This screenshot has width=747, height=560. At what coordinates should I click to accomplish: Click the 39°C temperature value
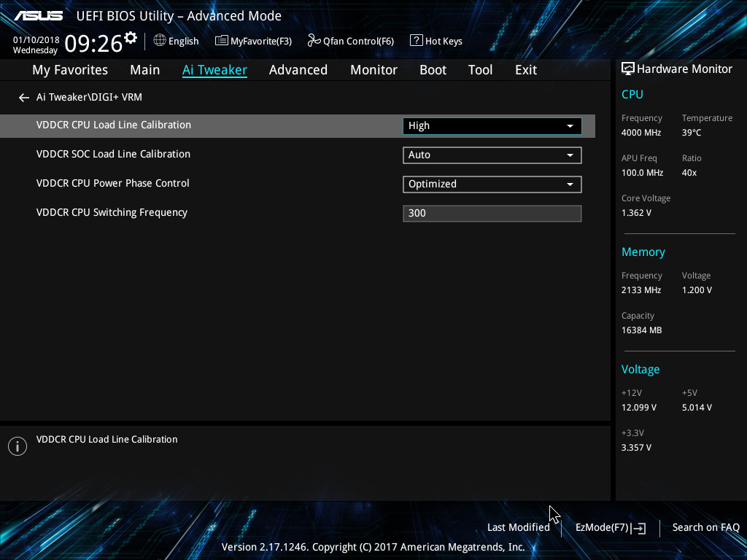692,133
